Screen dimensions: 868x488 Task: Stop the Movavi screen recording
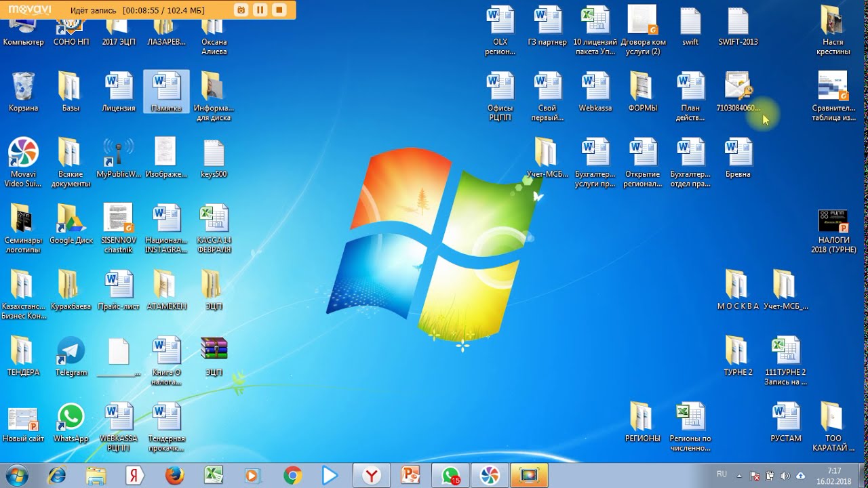pos(279,9)
